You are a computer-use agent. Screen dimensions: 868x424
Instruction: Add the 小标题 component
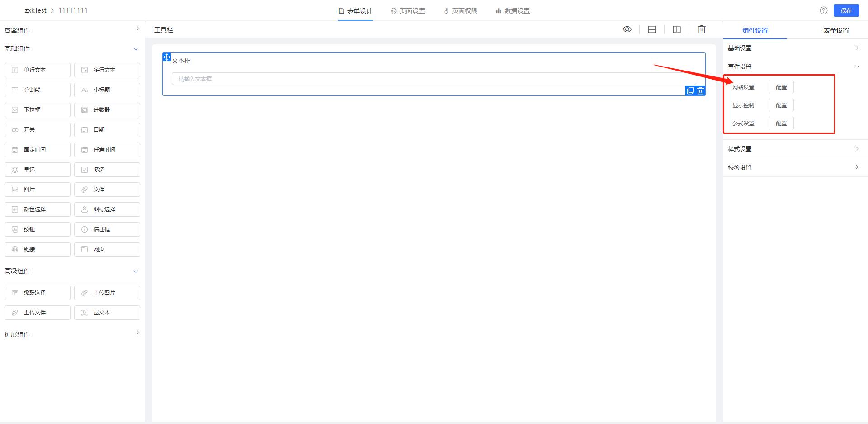point(107,90)
